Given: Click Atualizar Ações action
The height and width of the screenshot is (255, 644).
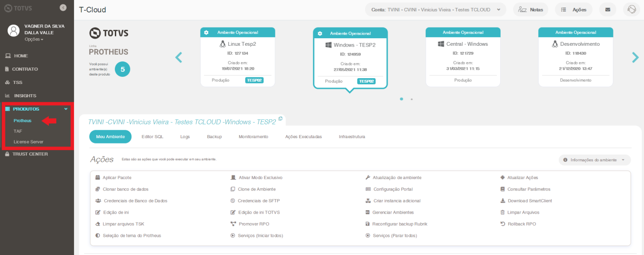Looking at the screenshot, I should pos(519,178).
